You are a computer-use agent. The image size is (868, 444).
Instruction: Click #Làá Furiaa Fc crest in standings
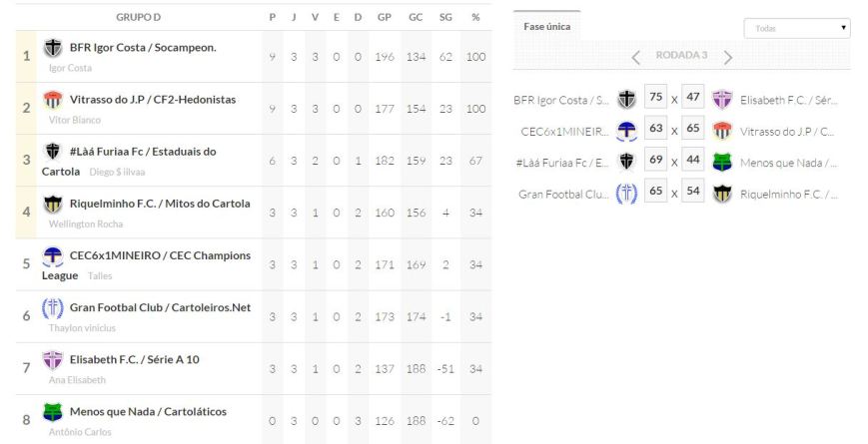[53, 152]
